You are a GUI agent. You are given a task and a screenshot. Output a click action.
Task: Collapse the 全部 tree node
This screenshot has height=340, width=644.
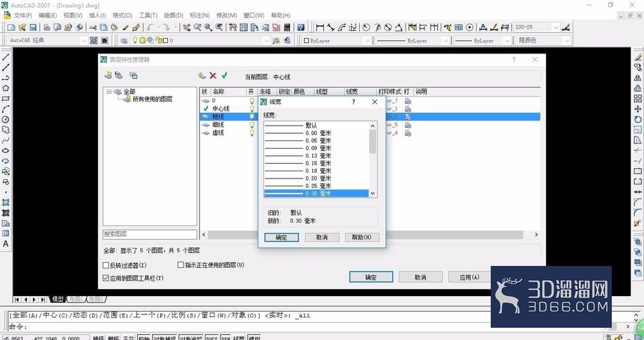[109, 92]
